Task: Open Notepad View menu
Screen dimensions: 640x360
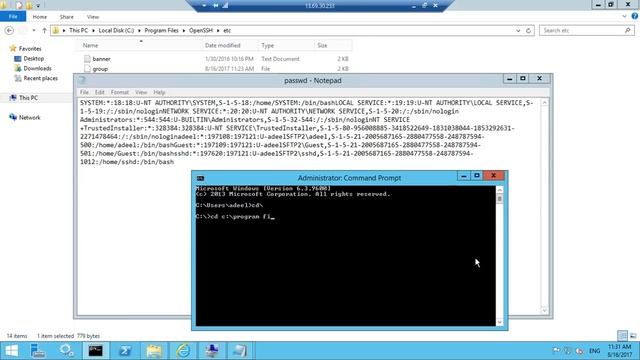Action: [141, 92]
